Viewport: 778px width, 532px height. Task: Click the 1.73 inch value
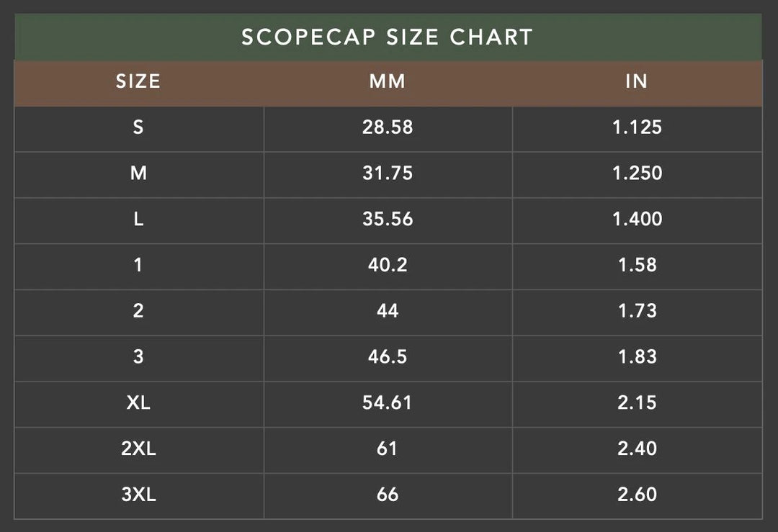click(x=637, y=311)
